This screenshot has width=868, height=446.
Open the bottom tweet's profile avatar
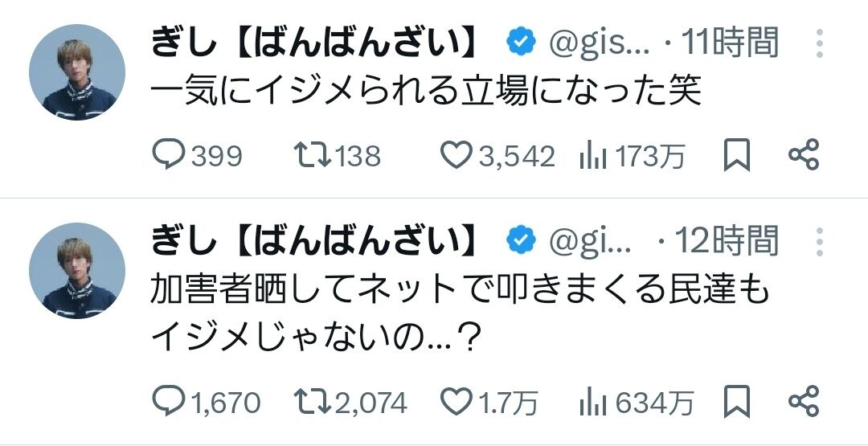(77, 271)
